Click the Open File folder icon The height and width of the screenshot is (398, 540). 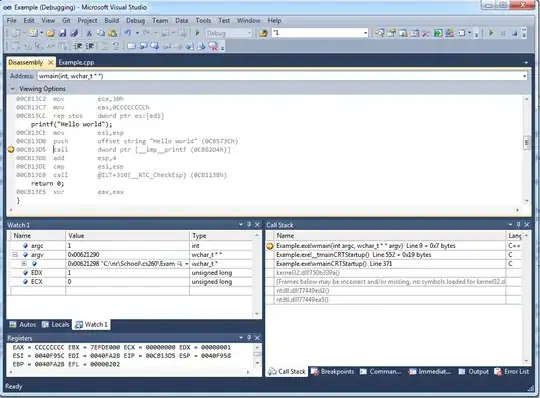pyautogui.click(x=51, y=33)
